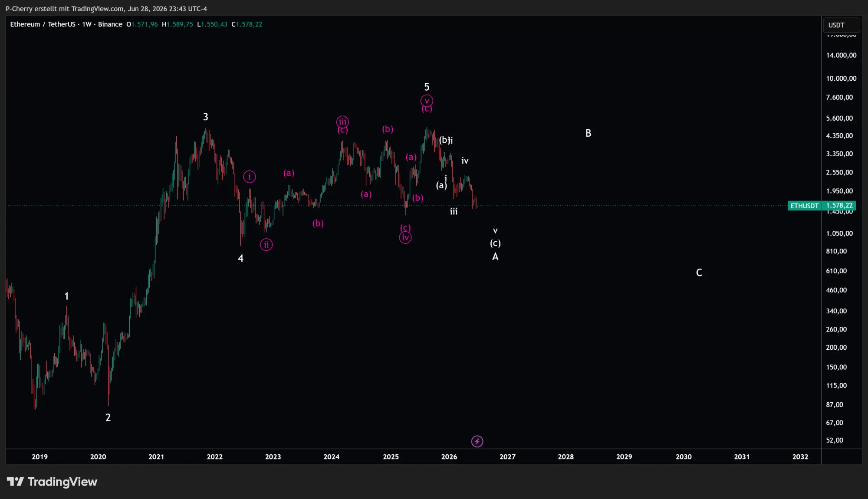Click 14.000,00 on the price scale
This screenshot has height=499, width=868.
click(x=841, y=55)
